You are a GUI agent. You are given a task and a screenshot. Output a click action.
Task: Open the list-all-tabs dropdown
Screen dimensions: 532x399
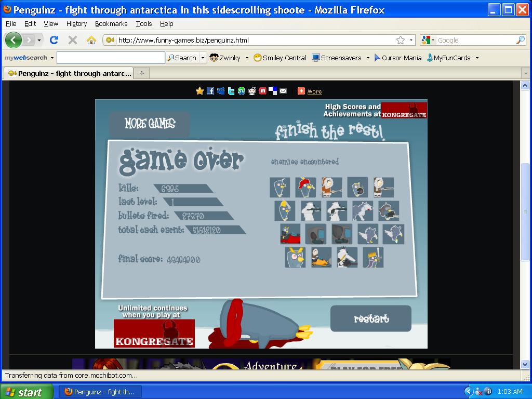526,73
